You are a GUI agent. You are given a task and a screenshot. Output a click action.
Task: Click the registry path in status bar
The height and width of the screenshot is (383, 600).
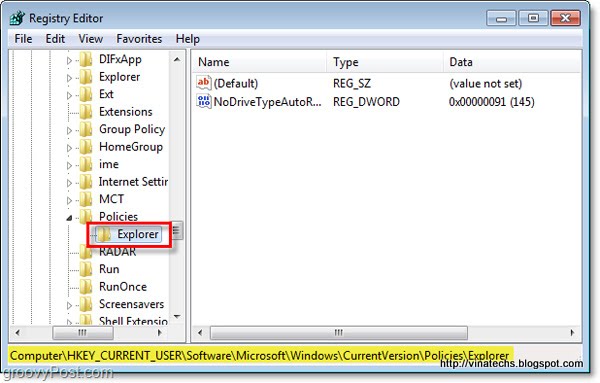point(259,356)
